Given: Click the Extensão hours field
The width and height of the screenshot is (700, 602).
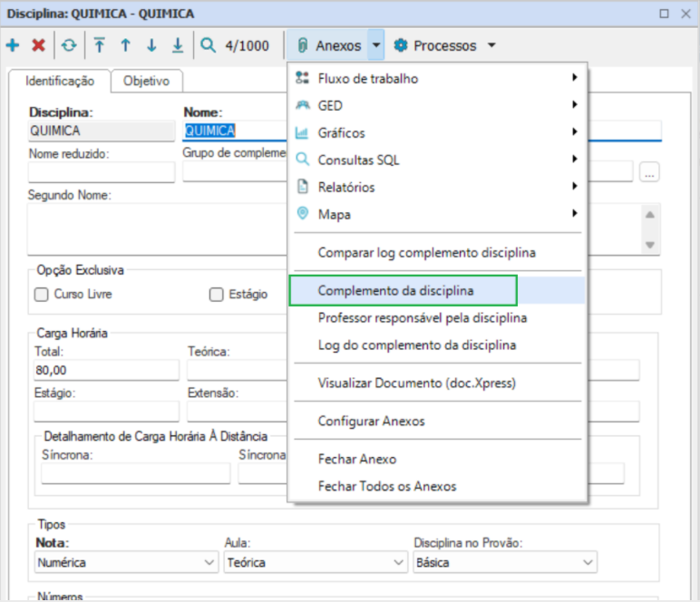Looking at the screenshot, I should (237, 412).
